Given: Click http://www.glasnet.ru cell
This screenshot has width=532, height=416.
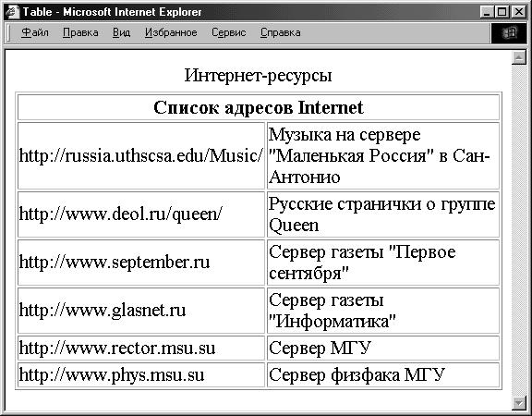Looking at the screenshot, I should [141, 311].
